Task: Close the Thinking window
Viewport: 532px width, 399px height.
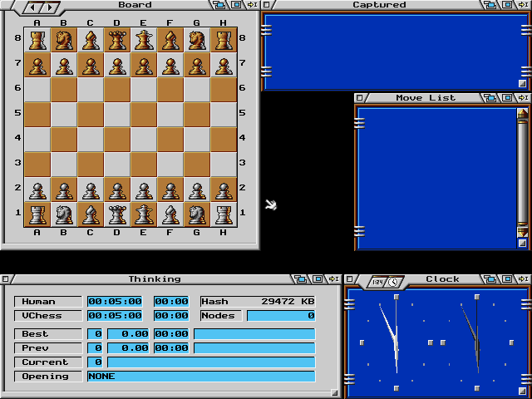Action: (x=5, y=279)
